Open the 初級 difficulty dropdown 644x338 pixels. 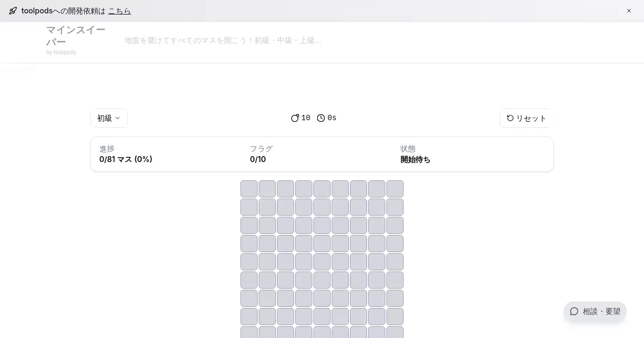(x=108, y=118)
